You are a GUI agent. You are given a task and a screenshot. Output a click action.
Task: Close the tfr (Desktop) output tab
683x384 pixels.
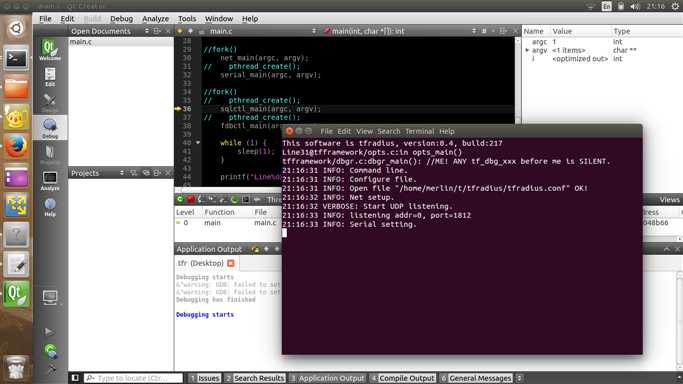pyautogui.click(x=231, y=263)
